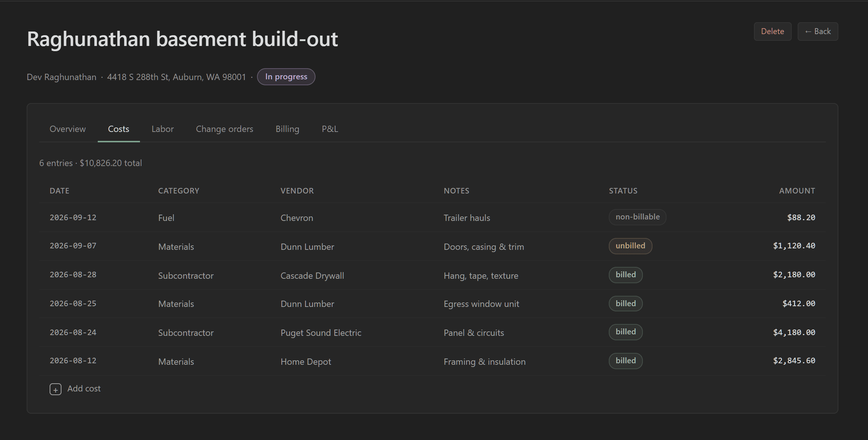Click the NOTES column header
Screen dimensions: 868x440
click(456, 191)
